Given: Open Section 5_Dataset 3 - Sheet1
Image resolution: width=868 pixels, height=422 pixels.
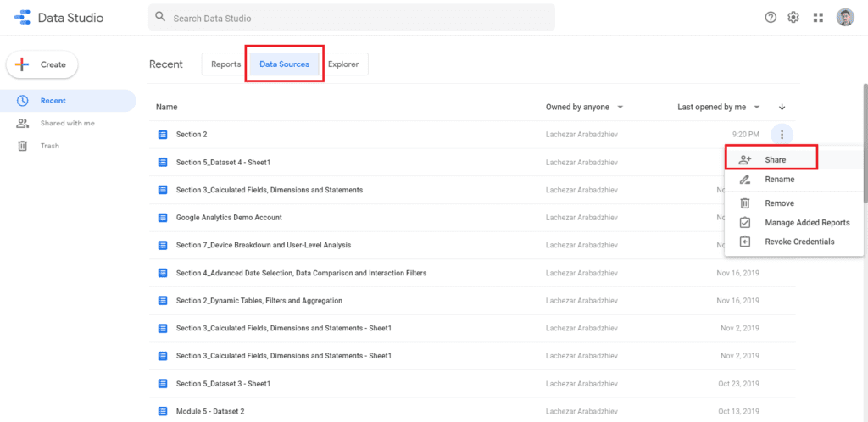Looking at the screenshot, I should [x=223, y=383].
